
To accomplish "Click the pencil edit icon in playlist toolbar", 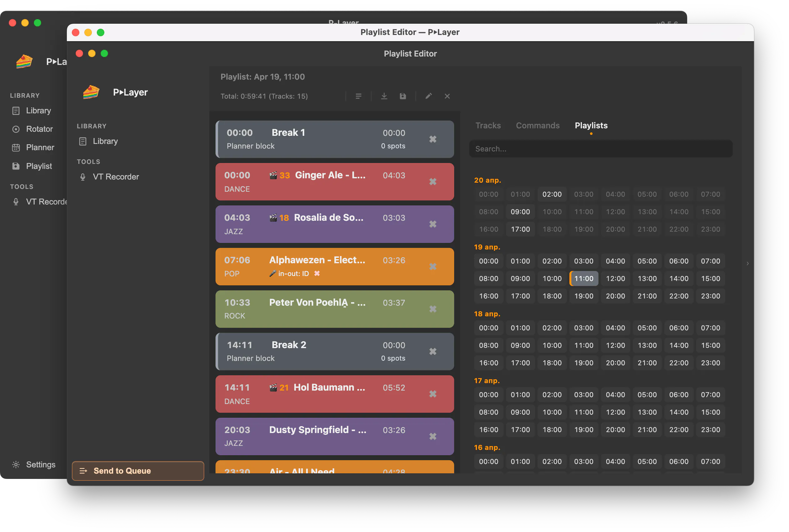I will point(428,96).
